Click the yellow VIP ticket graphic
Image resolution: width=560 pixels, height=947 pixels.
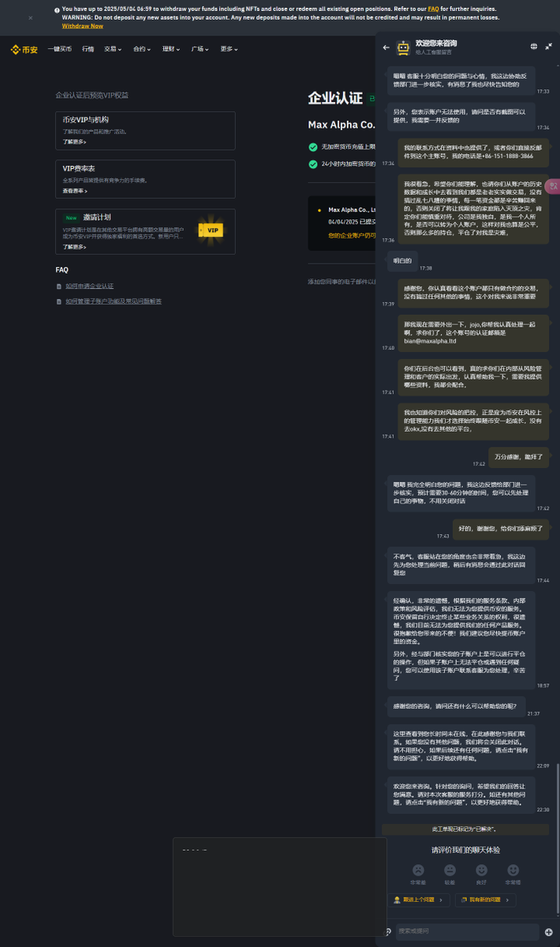point(209,230)
